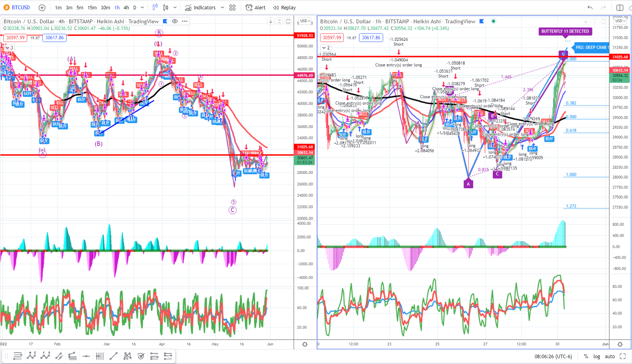Create an Alert

(x=256, y=7)
